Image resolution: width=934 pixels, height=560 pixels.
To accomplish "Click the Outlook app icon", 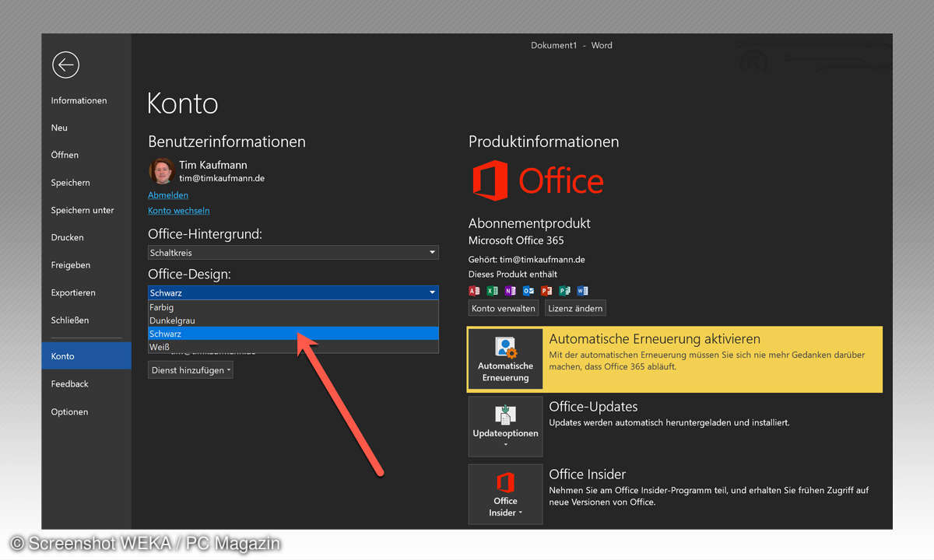I will (528, 291).
